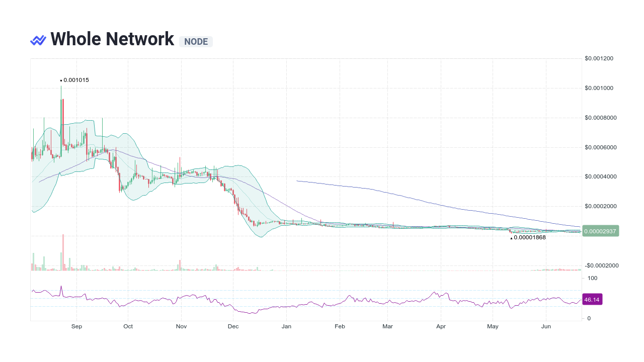The height and width of the screenshot is (362, 644).
Task: Click the low price marker labeled 0.00001868
Action: coord(527,237)
